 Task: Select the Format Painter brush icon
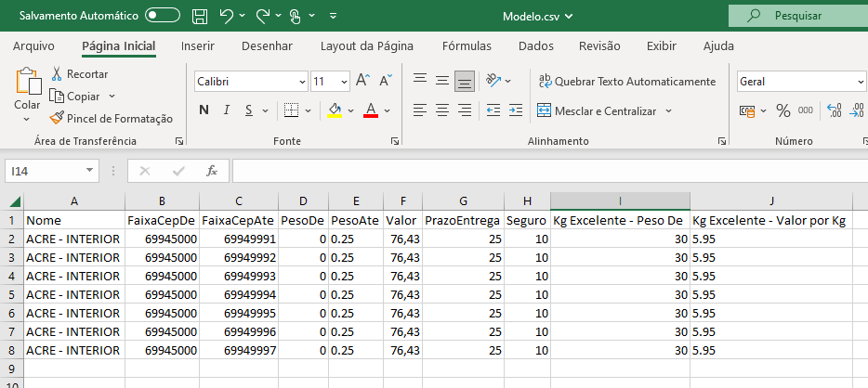click(57, 118)
